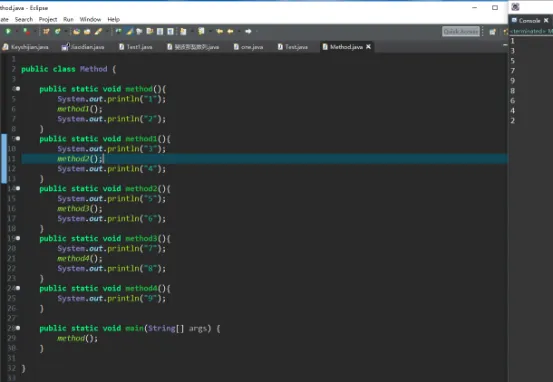Click the New Java Class toolbar icon

coord(57,31)
